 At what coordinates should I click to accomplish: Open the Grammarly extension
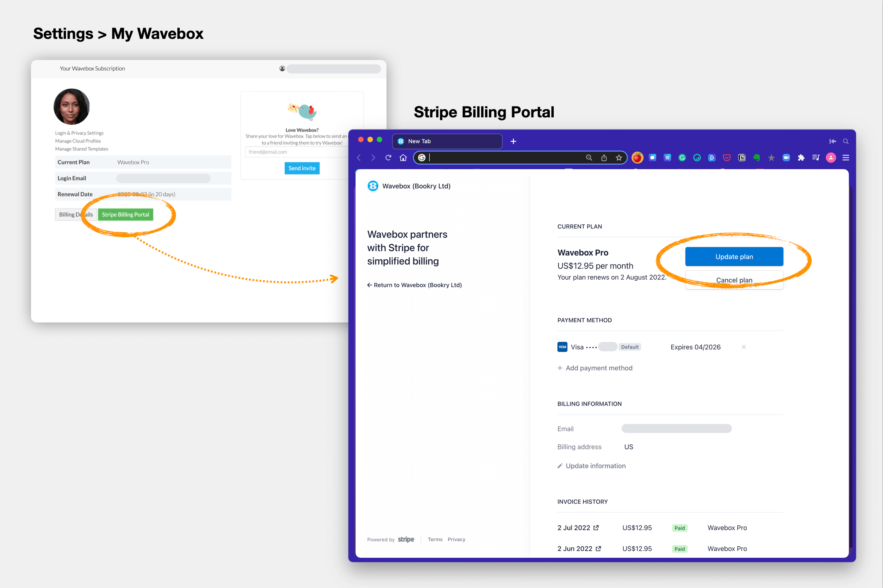click(x=682, y=158)
